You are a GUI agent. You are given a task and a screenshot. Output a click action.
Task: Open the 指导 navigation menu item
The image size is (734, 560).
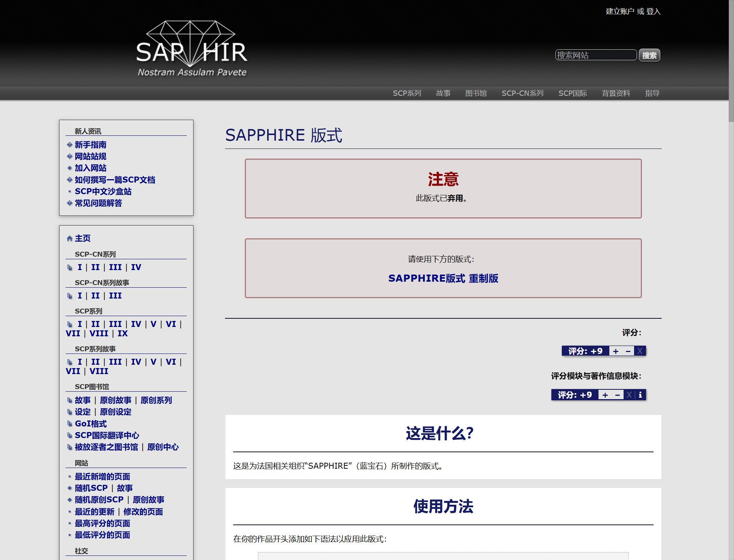pyautogui.click(x=652, y=93)
